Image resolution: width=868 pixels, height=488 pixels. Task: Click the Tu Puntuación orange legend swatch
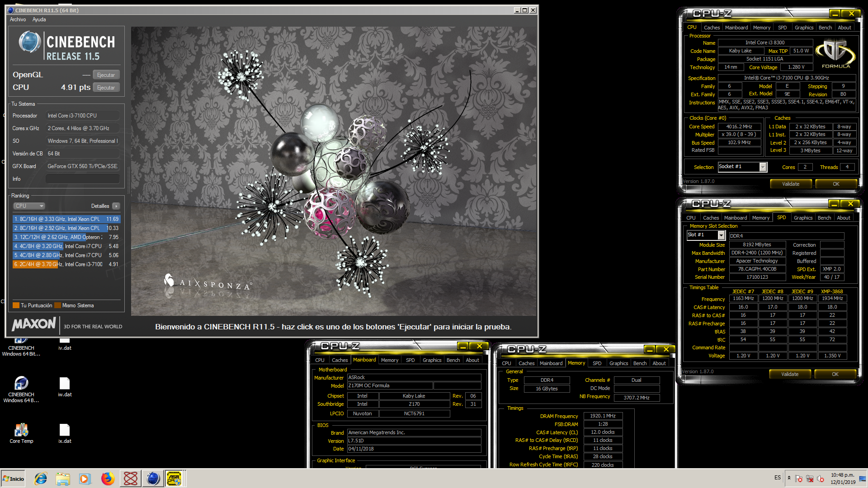(16, 305)
